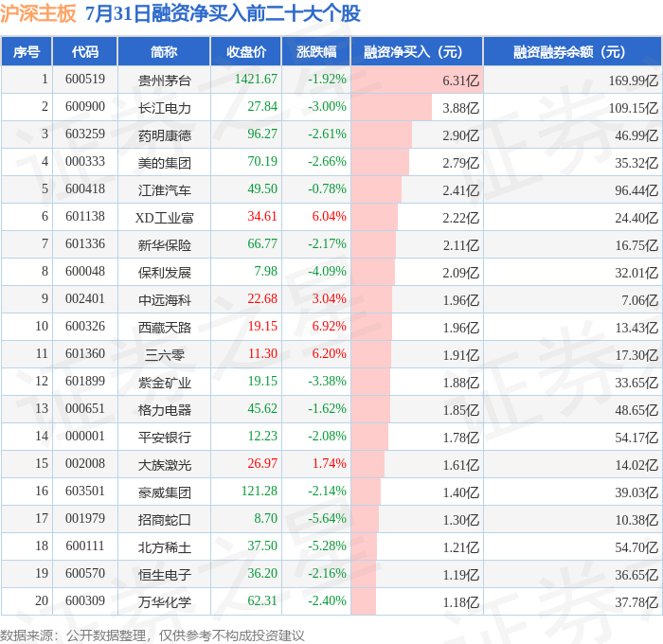Click stock code 600900
This screenshot has width=663, height=644.
86,107
